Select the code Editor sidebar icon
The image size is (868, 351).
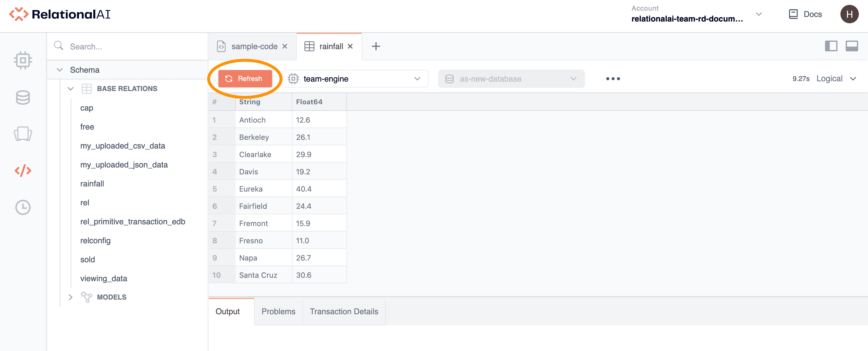click(x=23, y=171)
